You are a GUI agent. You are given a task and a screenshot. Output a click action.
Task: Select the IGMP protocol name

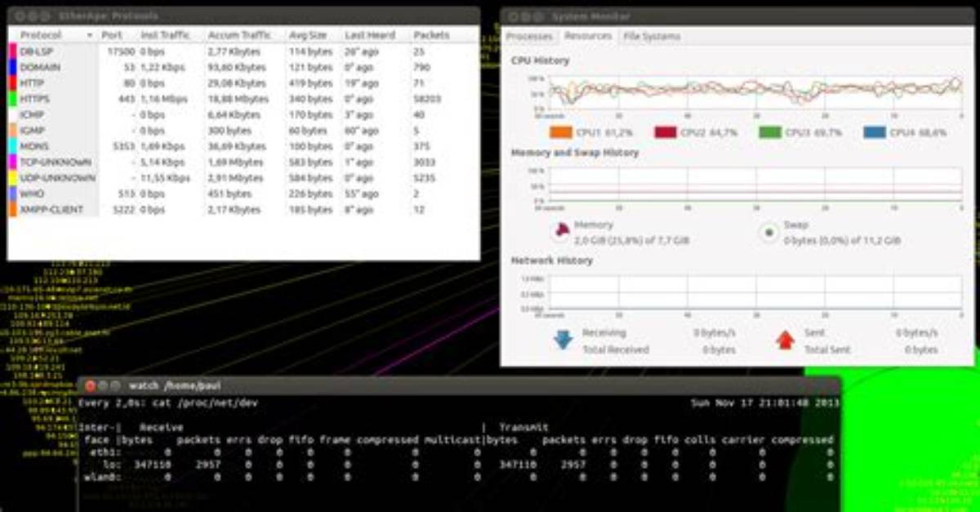click(x=32, y=131)
